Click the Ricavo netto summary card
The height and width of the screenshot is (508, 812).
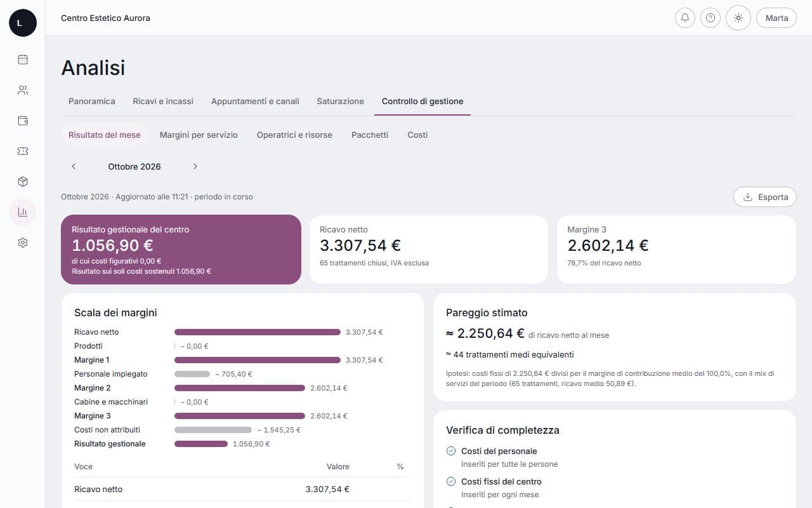(x=428, y=250)
